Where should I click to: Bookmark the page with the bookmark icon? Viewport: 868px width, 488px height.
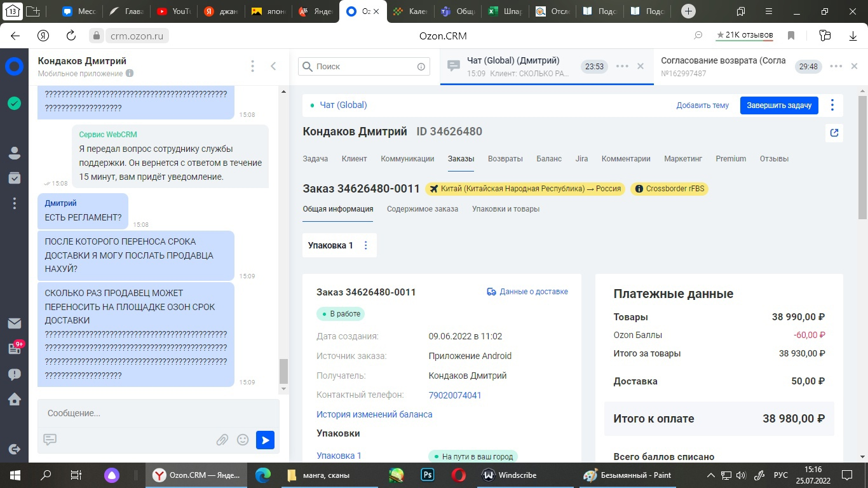point(792,36)
